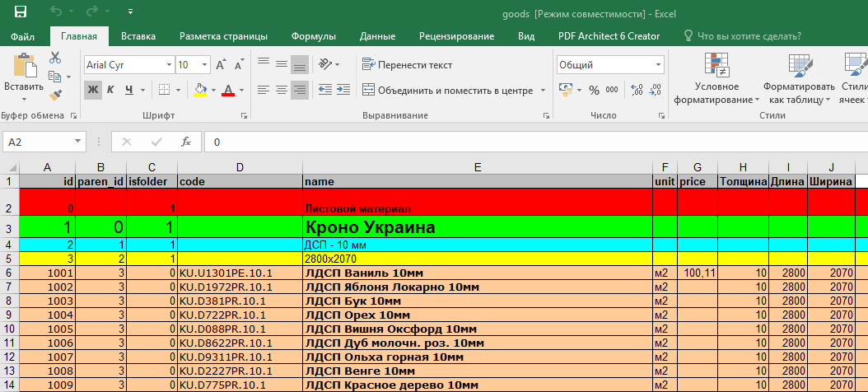The image size is (868, 392).
Task: Select the Format Painter brush
Action: point(55,96)
